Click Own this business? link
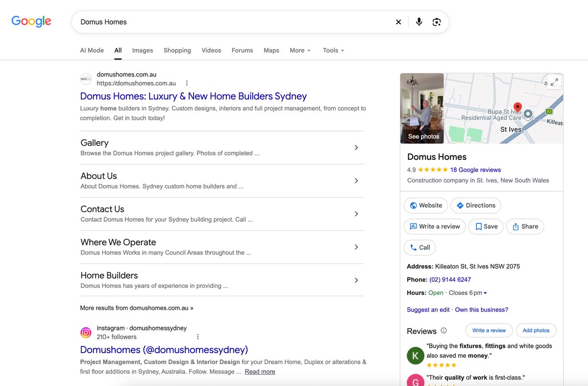The height and width of the screenshot is (386, 588). 482,310
